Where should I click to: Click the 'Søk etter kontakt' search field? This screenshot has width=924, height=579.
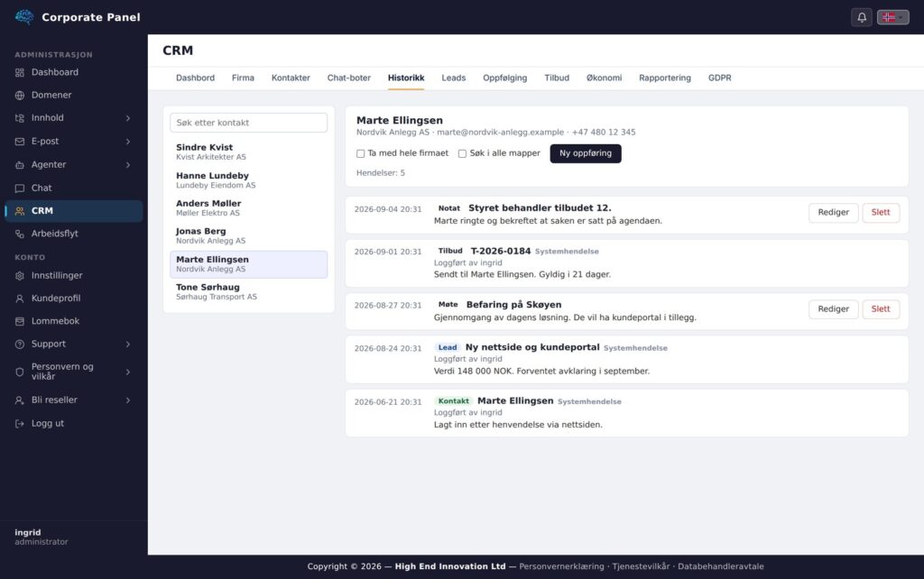pyautogui.click(x=249, y=123)
